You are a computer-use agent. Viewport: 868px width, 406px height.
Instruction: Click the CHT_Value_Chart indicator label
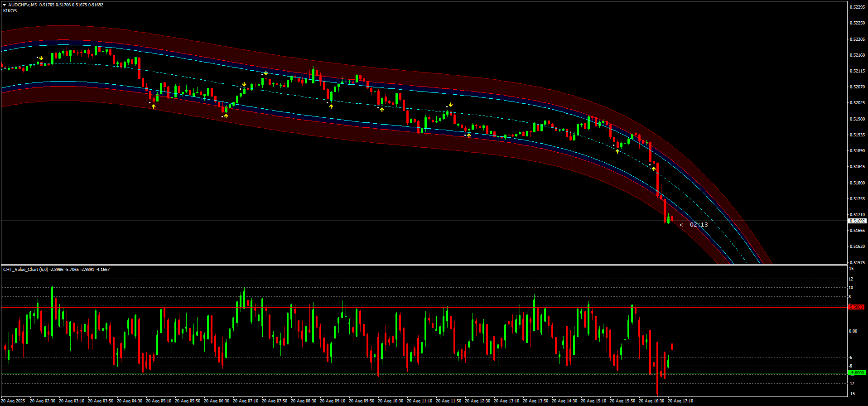click(x=21, y=270)
